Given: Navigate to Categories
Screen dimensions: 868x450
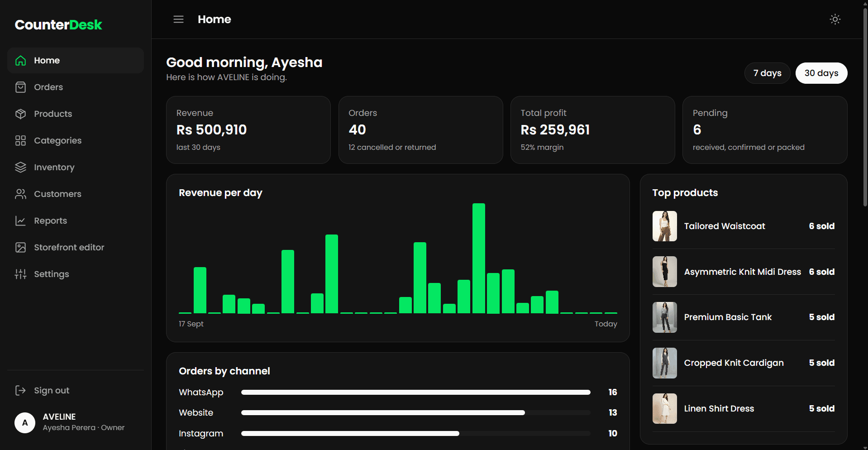Looking at the screenshot, I should [x=76, y=141].
